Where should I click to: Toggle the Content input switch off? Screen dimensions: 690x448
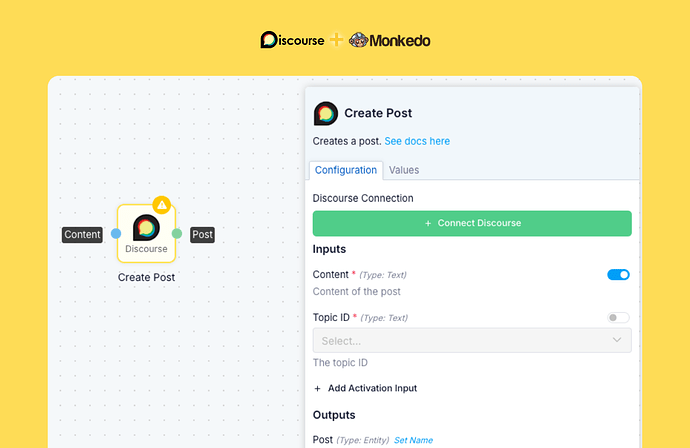(x=618, y=275)
